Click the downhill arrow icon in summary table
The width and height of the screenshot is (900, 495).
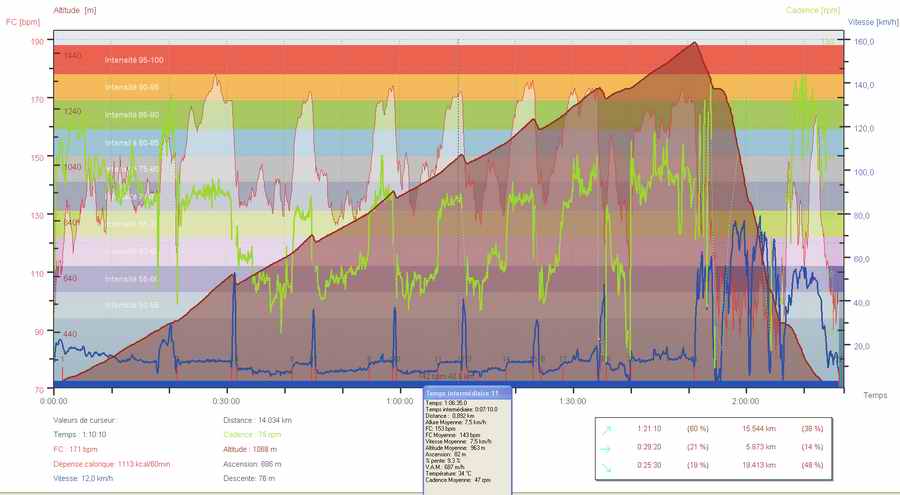(x=606, y=466)
